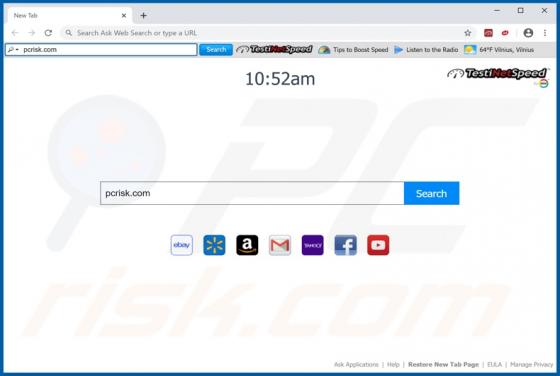The height and width of the screenshot is (376, 560).
Task: Click the large blue Search button
Action: click(x=431, y=193)
